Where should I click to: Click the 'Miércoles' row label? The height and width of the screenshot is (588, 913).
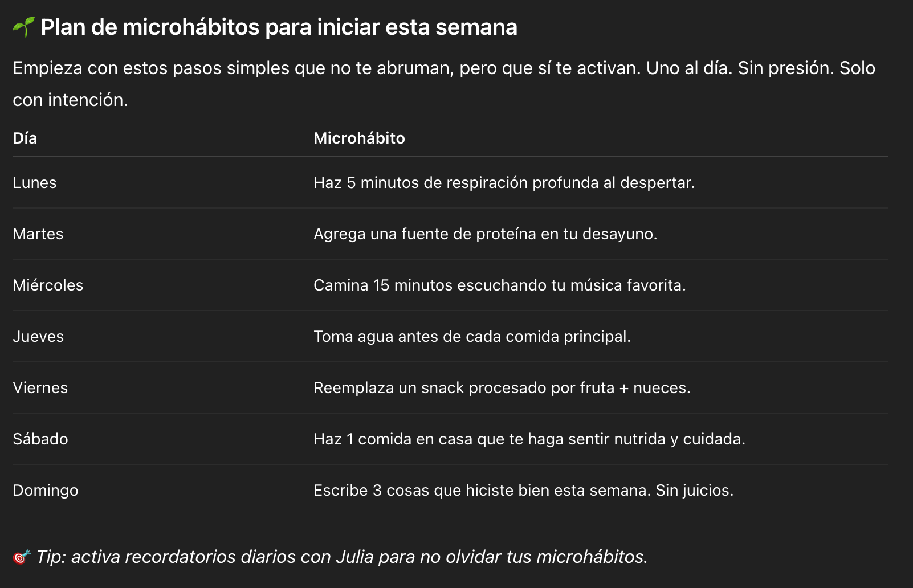tap(48, 285)
